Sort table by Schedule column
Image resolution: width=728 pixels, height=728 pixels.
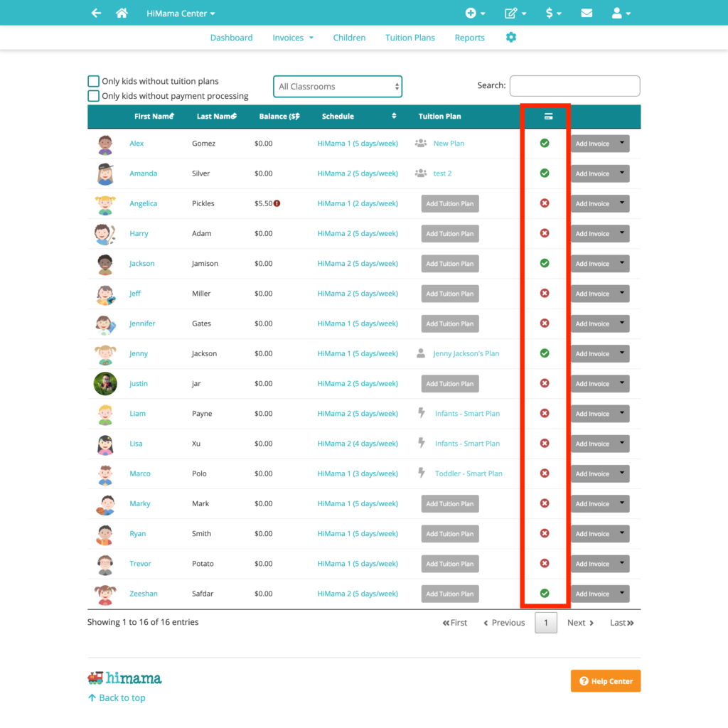pyautogui.click(x=358, y=116)
